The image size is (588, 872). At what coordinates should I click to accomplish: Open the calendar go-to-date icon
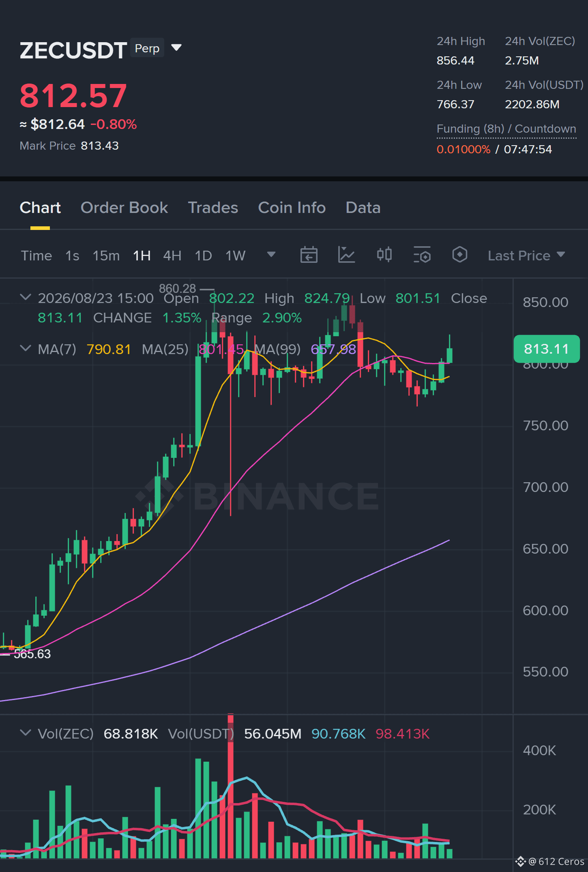(x=309, y=255)
